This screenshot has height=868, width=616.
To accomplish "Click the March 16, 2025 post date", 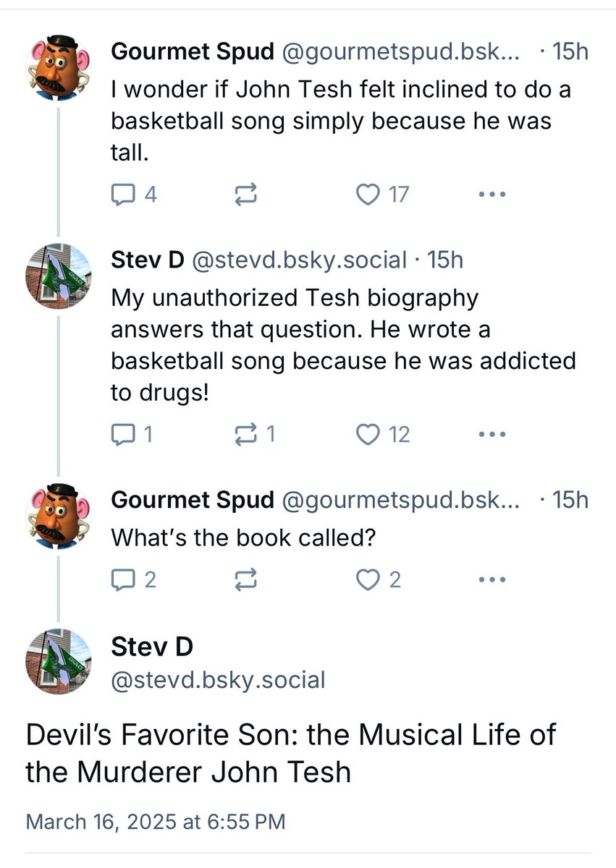I will pos(156,822).
